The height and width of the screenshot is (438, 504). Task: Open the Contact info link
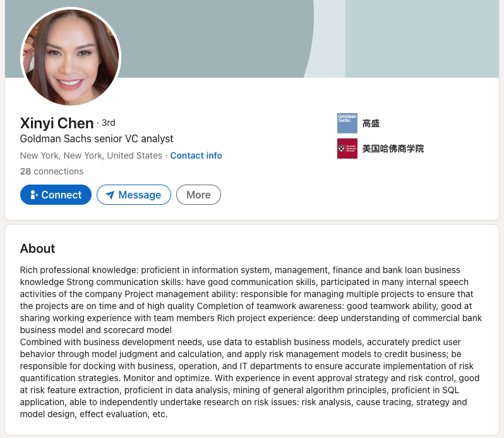click(x=196, y=155)
